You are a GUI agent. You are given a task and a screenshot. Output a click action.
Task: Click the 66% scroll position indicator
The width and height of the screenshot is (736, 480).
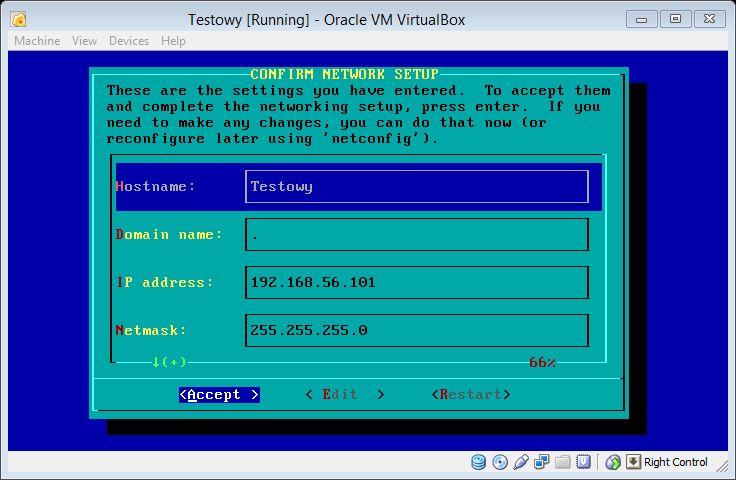coord(543,362)
